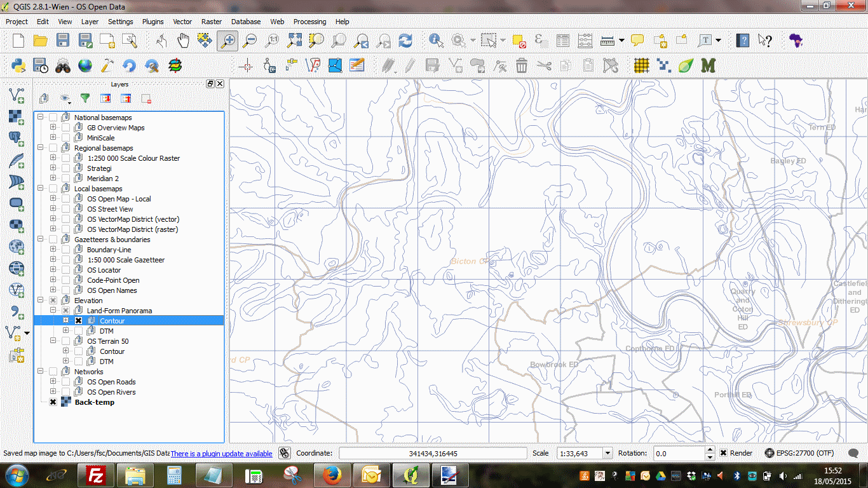868x488 pixels.
Task: Click the Add Vector Layer sidebar icon
Action: [x=17, y=95]
